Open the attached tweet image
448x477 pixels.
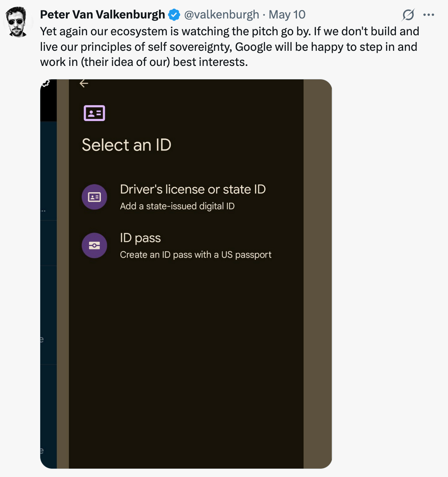186,274
